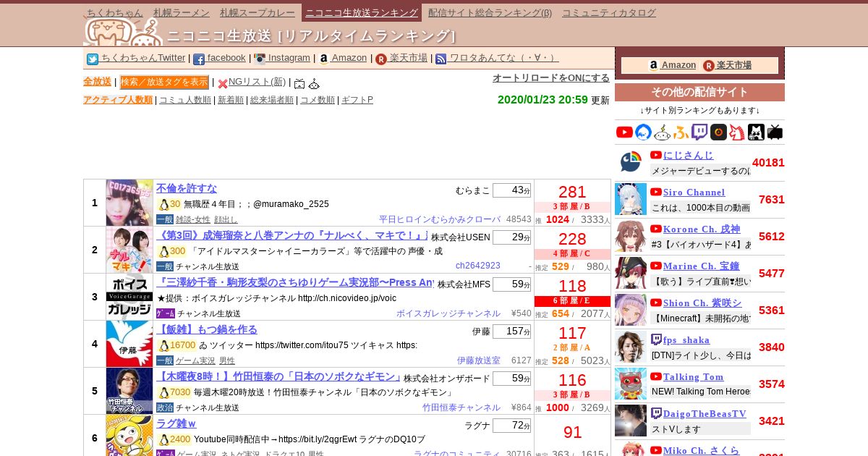
Task: Sort by ギフトP
Action: 357,100
